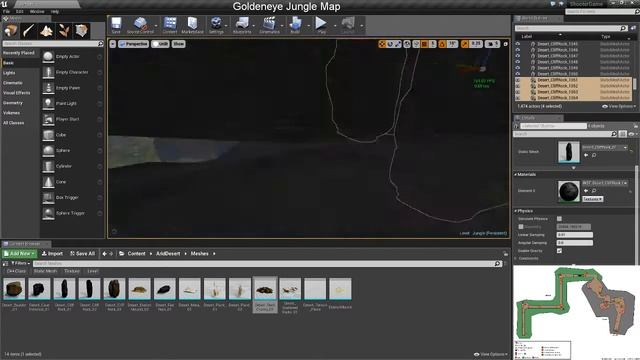Open the Content toolbar button
640x360 pixels.
tap(170, 25)
